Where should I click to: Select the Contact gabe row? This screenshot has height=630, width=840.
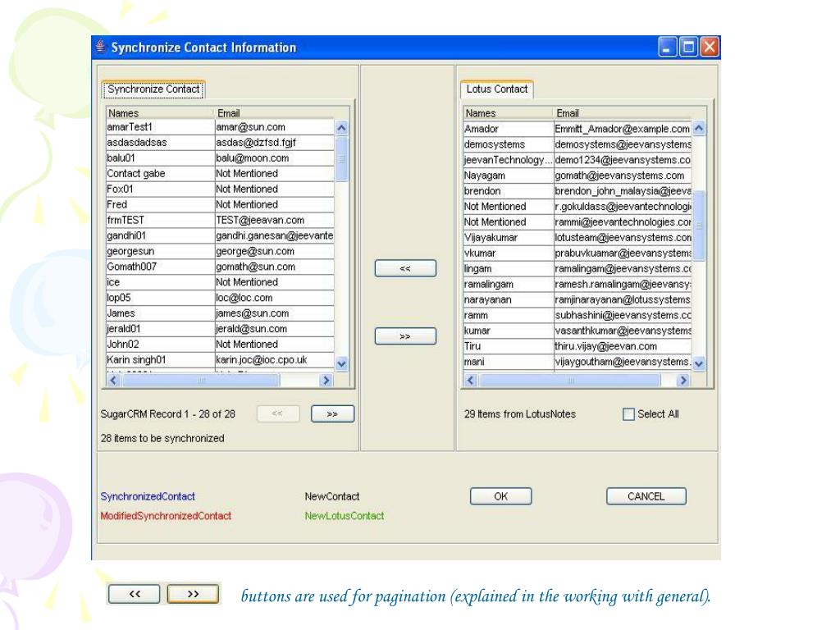(220, 174)
